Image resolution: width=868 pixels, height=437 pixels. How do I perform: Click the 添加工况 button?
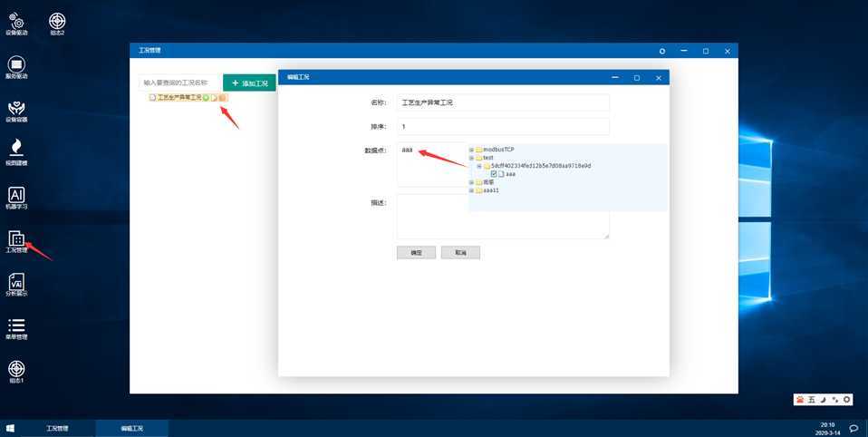pyautogui.click(x=249, y=83)
